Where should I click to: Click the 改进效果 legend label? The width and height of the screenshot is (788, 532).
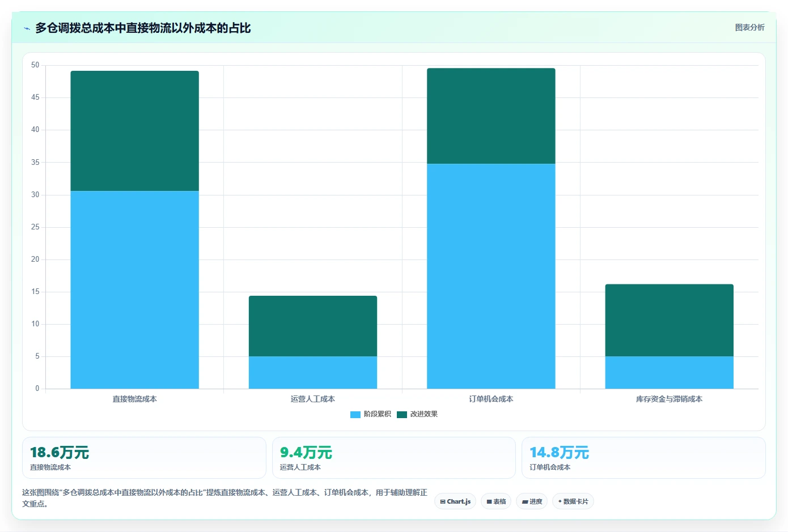[424, 414]
